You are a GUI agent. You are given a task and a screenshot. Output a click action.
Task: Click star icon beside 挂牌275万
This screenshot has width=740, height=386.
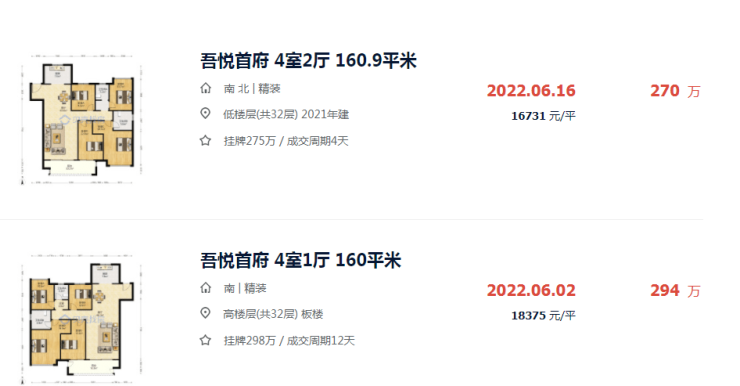click(205, 141)
